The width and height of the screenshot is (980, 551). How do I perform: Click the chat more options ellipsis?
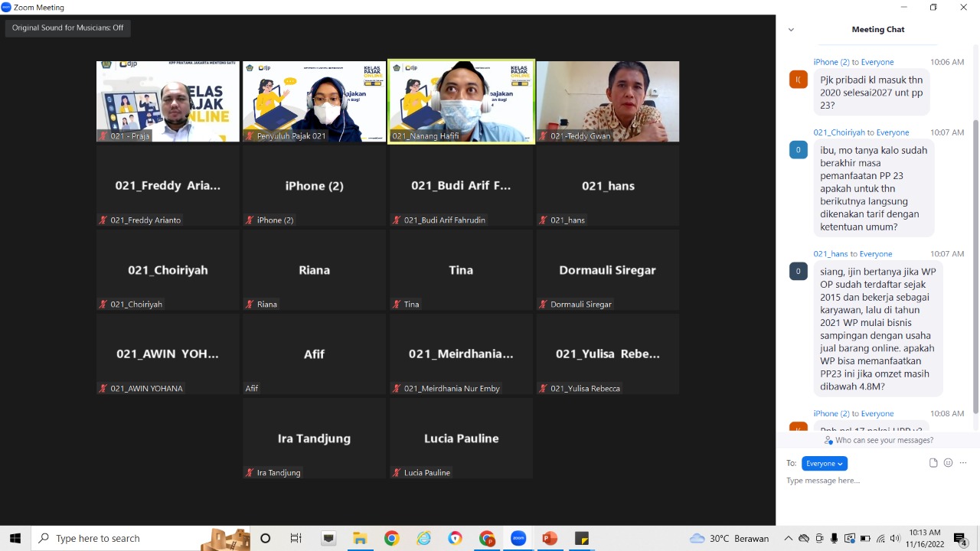point(963,463)
